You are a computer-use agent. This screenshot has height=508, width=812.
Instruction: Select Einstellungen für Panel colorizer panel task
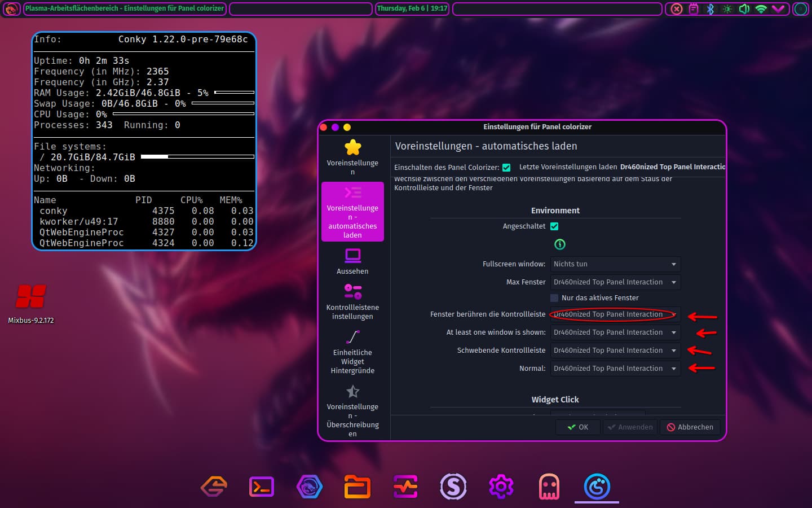tap(125, 8)
